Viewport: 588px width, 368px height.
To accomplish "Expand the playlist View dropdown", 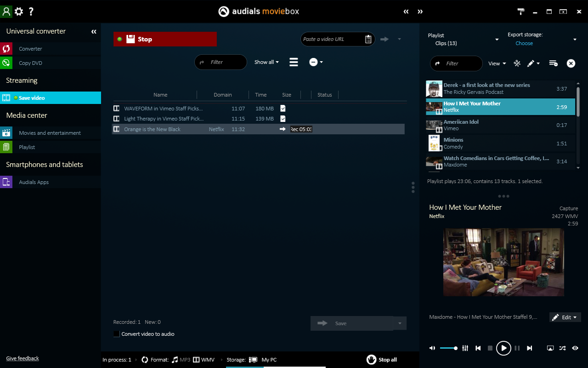I will click(497, 63).
